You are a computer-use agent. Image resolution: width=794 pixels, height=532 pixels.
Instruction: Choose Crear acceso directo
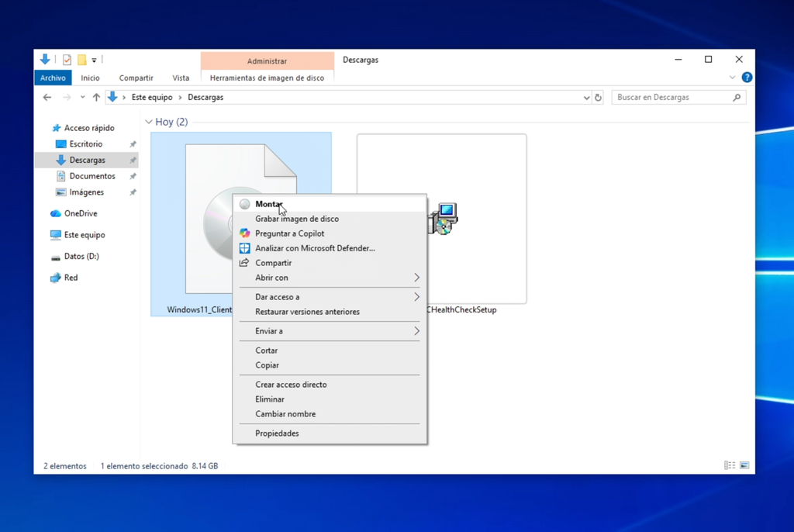point(330,385)
